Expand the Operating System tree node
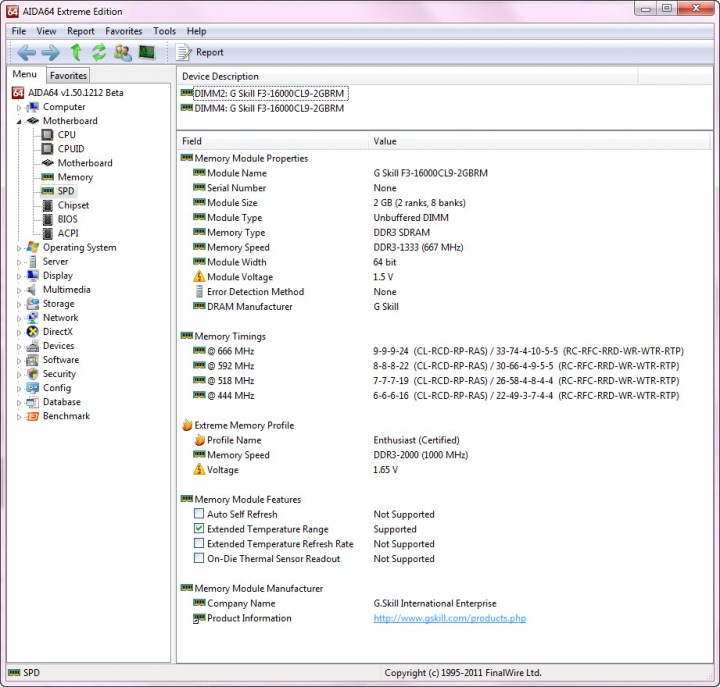 [19, 248]
